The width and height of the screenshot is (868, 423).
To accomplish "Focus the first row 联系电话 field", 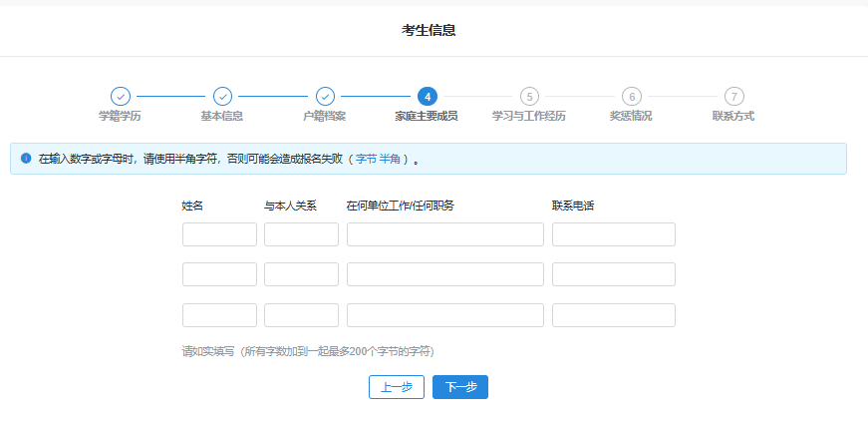I will [x=614, y=234].
